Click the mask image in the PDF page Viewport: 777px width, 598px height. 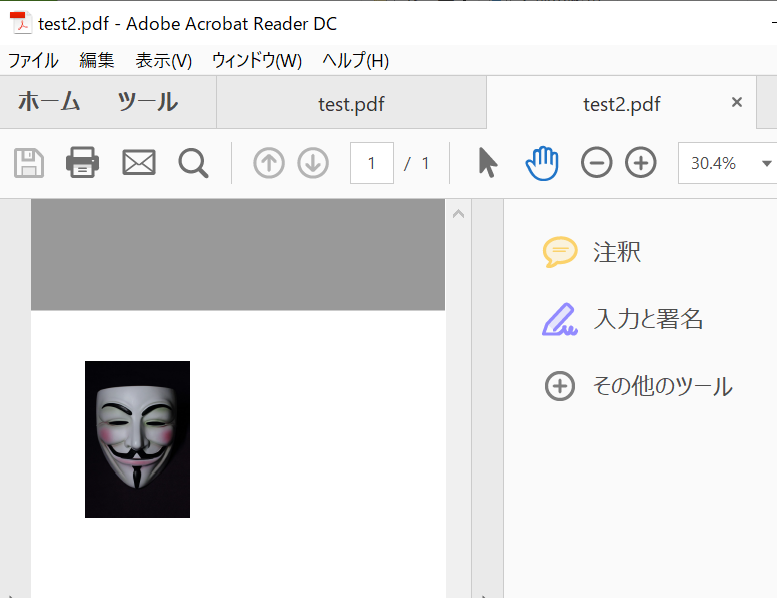click(x=137, y=439)
